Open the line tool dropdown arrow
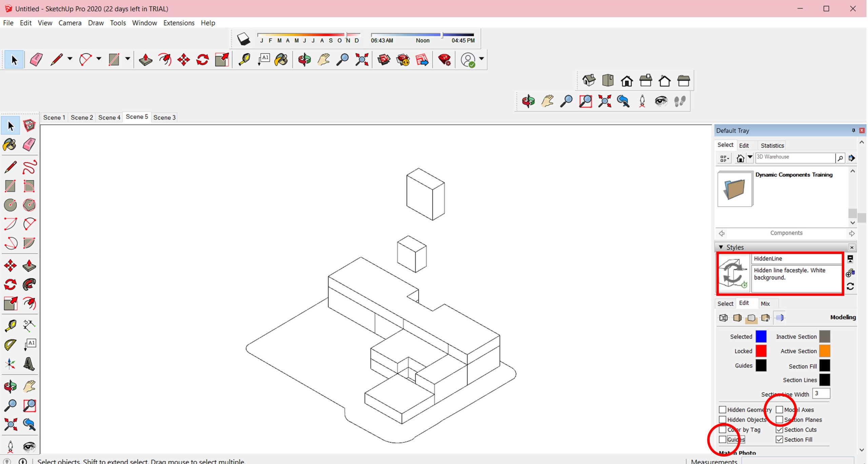The width and height of the screenshot is (868, 464). click(70, 59)
